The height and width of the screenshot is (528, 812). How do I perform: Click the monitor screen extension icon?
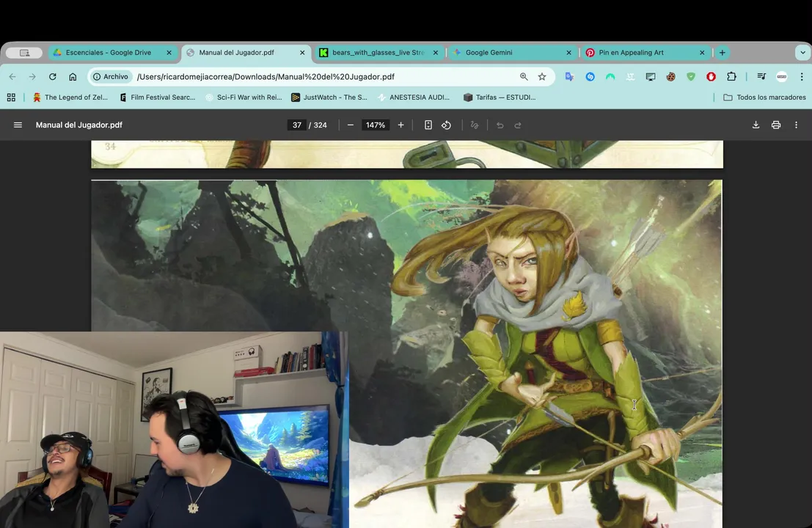(x=651, y=76)
